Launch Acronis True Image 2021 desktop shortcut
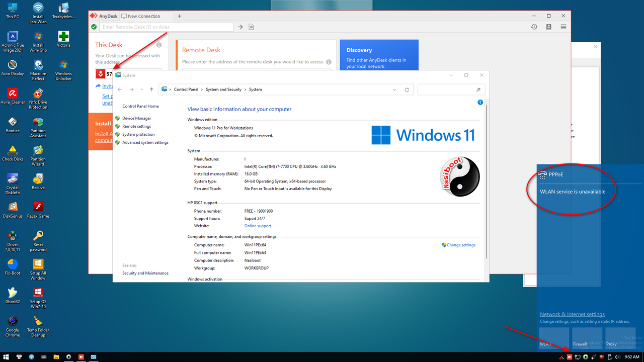This screenshot has width=644, height=362. 13,41
